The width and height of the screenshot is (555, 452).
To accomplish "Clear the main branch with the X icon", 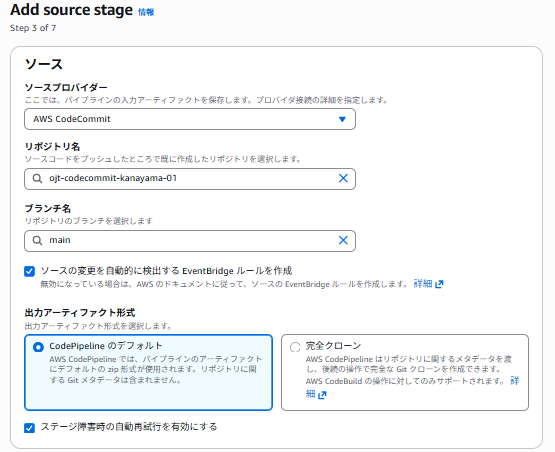I will (x=343, y=240).
